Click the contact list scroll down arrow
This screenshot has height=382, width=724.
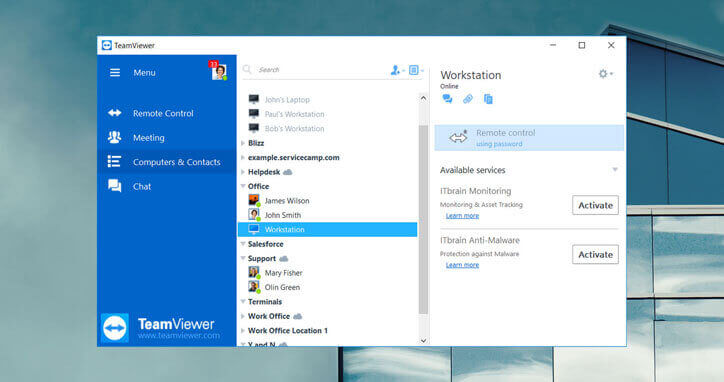click(423, 340)
